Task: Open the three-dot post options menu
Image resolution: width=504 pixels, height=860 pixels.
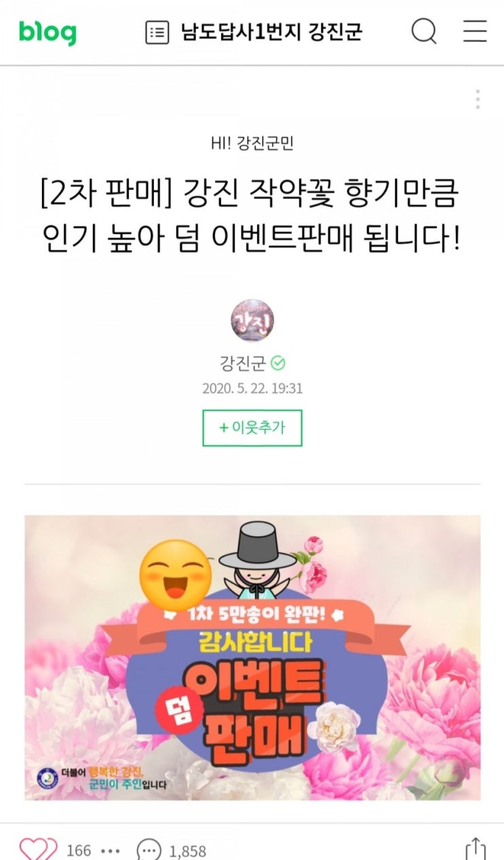Action: coord(478,99)
